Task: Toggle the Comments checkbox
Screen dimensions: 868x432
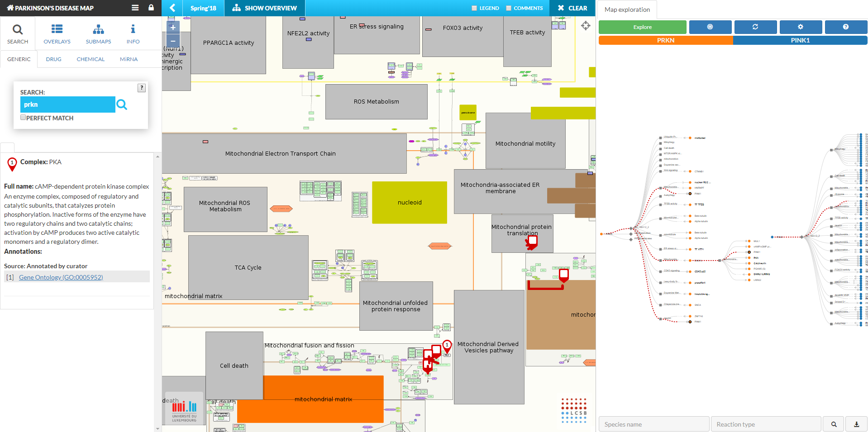Action: click(509, 8)
